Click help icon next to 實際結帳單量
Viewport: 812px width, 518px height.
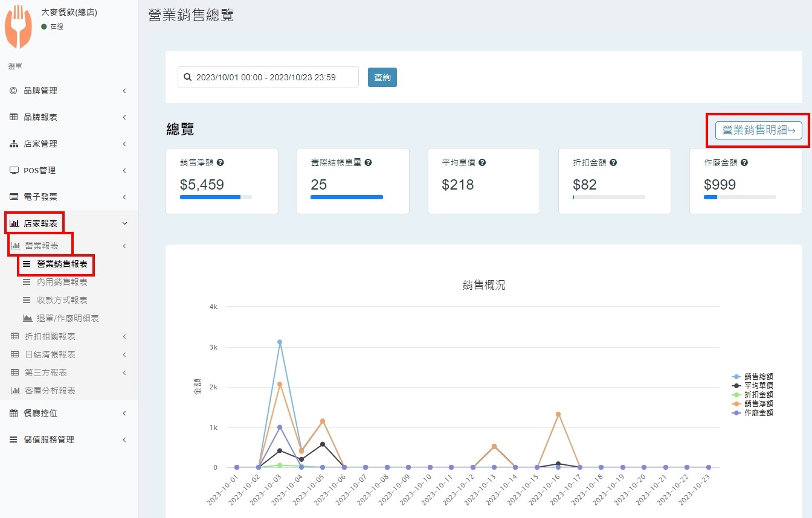click(x=368, y=163)
